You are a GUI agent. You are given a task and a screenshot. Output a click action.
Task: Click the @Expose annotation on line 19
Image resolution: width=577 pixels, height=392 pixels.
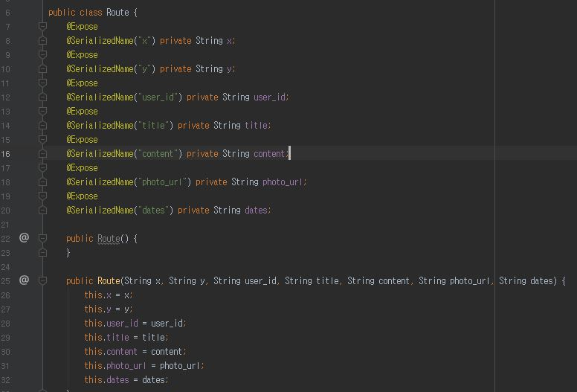pyautogui.click(x=82, y=196)
